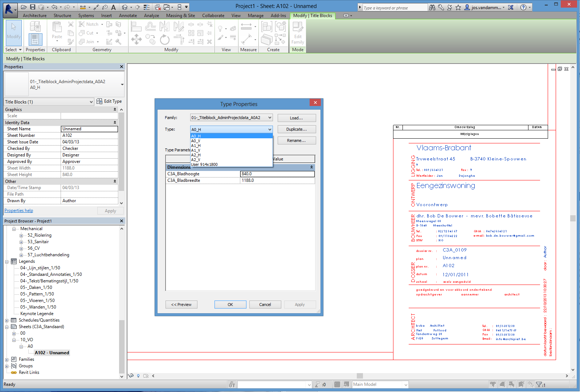
Task: Click Close Hidden Windows icon
Action: pos(158,7)
